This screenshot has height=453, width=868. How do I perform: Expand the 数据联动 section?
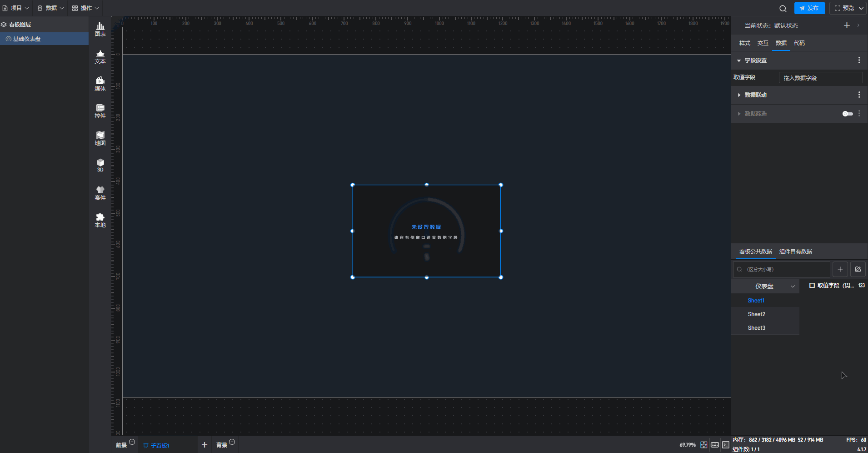click(x=739, y=95)
